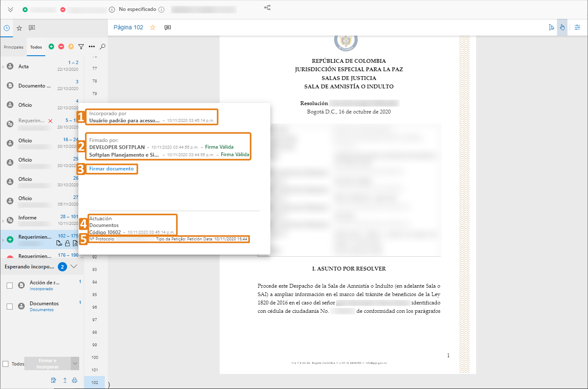The height and width of the screenshot is (389, 588).
Task: Click the green add icon in the list toolbar
Action: 51,46
